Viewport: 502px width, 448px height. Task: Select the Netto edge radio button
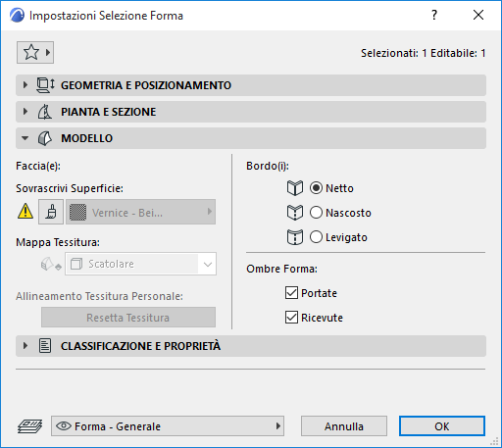point(316,188)
